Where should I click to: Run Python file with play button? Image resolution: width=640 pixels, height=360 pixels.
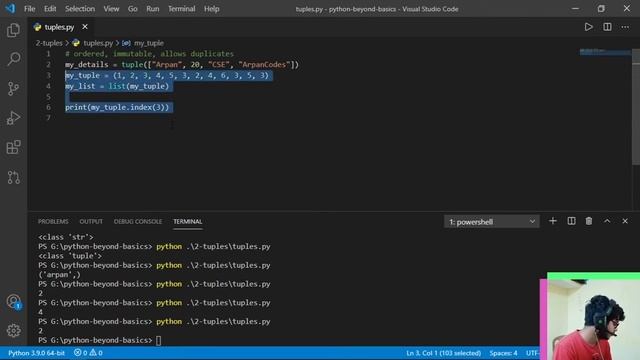point(588,27)
